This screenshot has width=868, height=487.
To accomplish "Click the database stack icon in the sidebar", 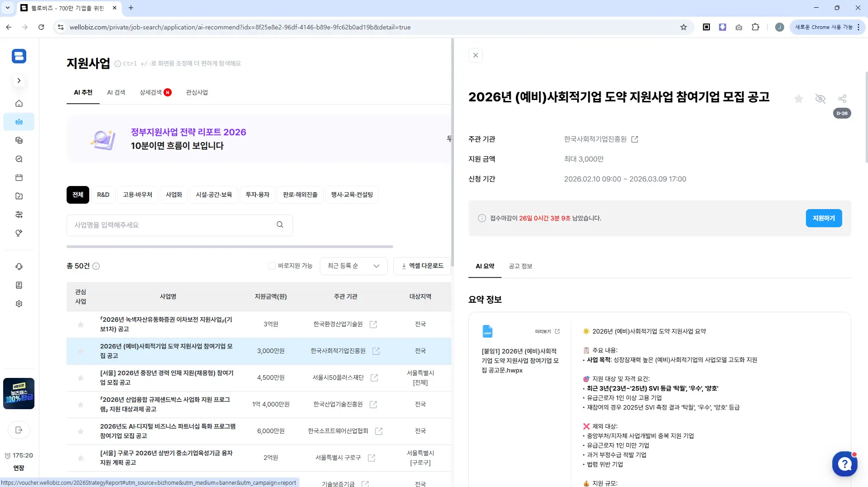I will pyautogui.click(x=19, y=140).
